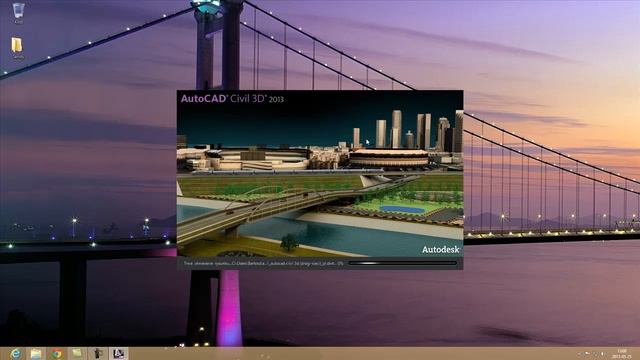Click the Autodesk logo on the splash screen
This screenshot has height=360, width=640.
point(440,249)
